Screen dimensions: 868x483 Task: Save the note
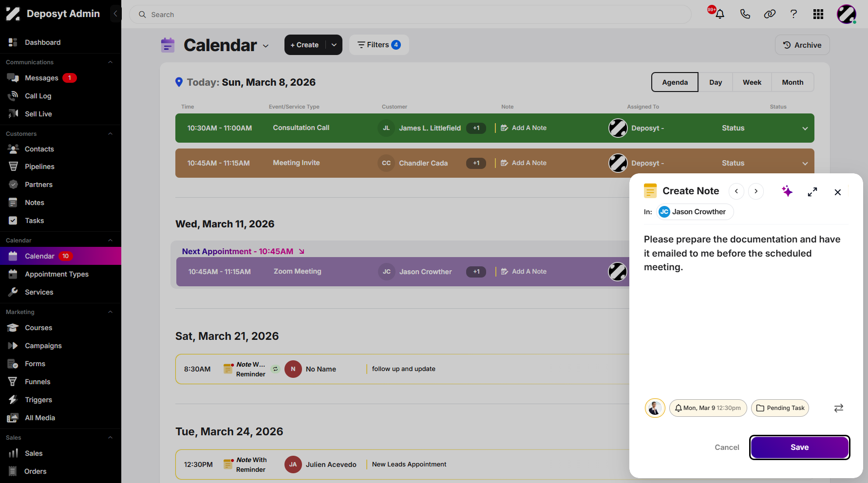(x=799, y=447)
